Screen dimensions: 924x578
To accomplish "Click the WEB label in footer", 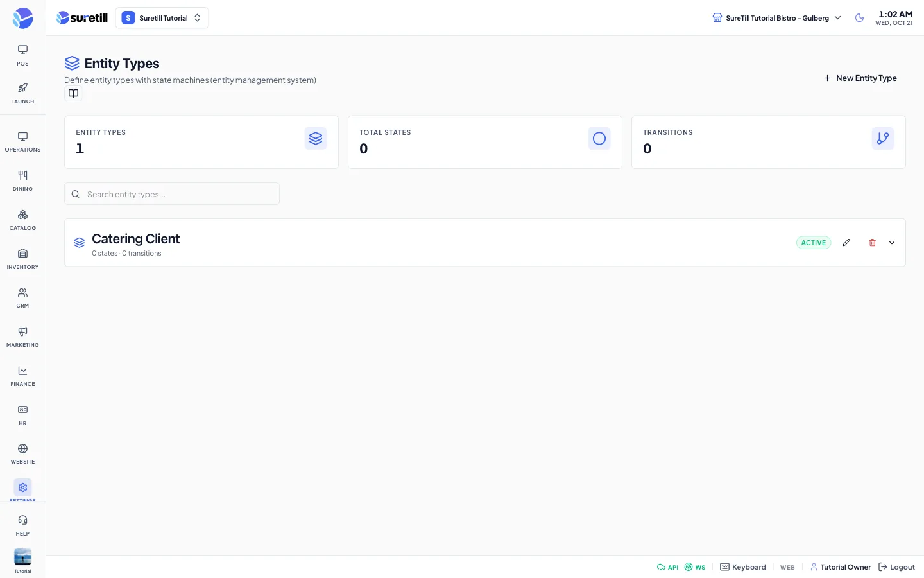I will 787,568.
